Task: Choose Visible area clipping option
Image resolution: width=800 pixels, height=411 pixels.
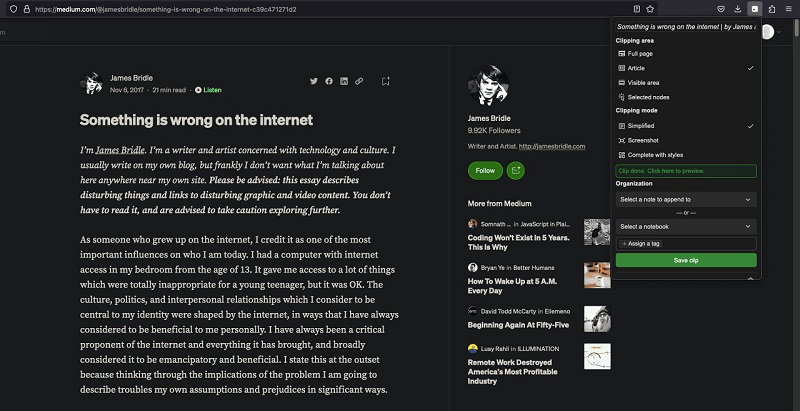Action: pos(643,82)
